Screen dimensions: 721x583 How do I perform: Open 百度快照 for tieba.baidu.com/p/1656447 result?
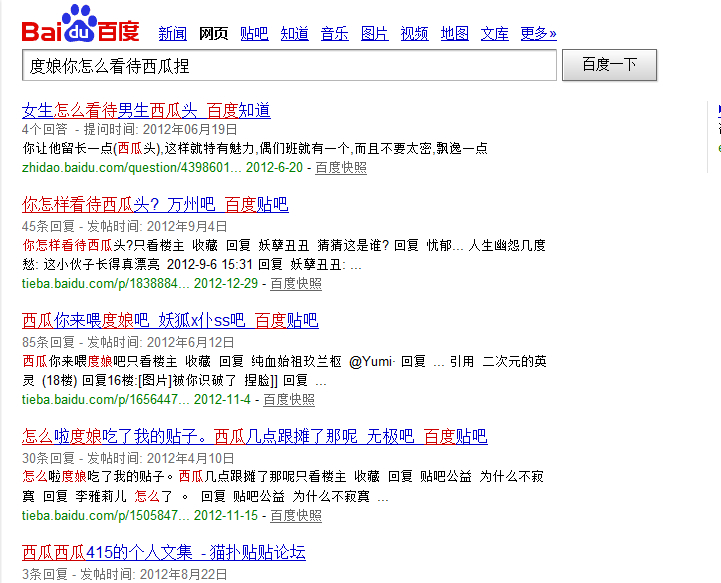point(289,400)
